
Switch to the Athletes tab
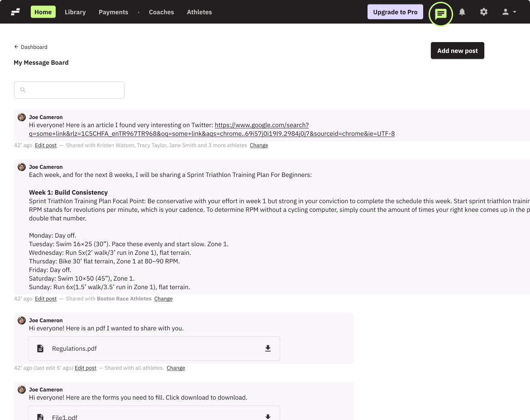199,12
